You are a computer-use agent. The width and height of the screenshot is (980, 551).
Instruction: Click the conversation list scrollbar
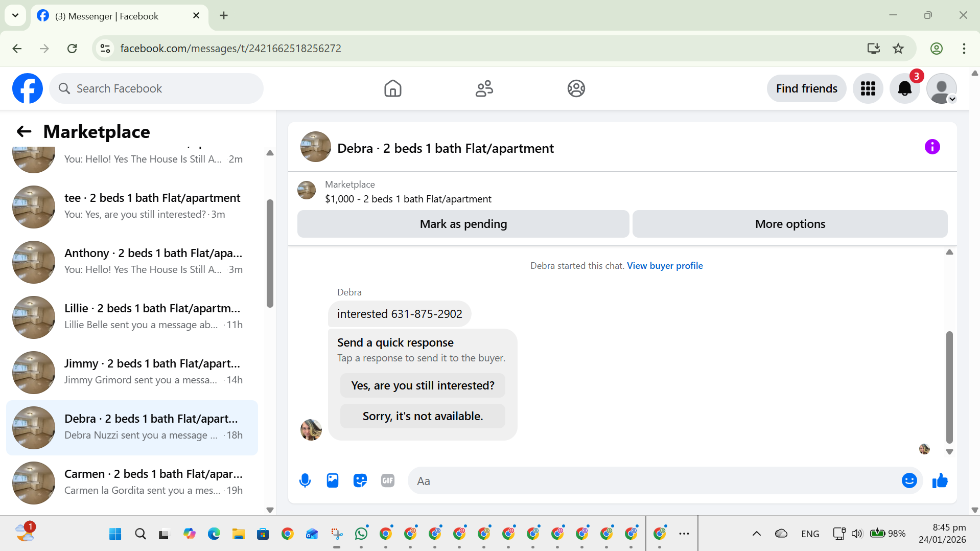click(x=270, y=254)
